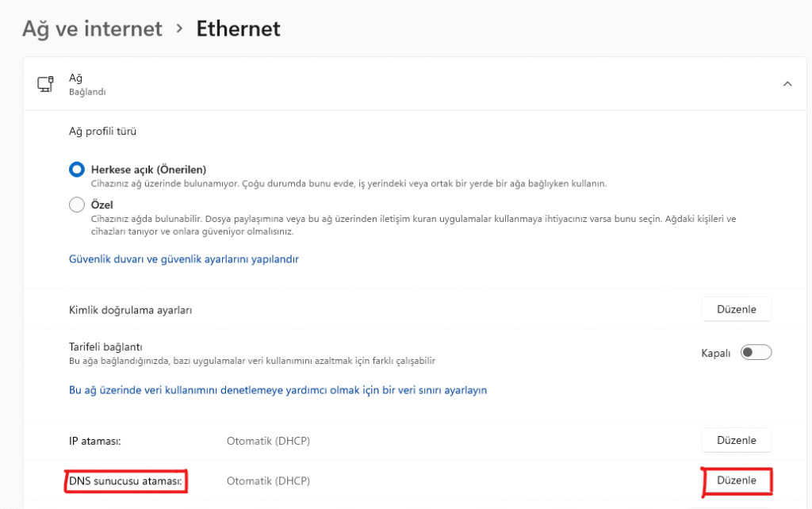This screenshot has height=509, width=812.
Task: Click the Kimlik doğrulama ayarları label
Action: point(130,310)
